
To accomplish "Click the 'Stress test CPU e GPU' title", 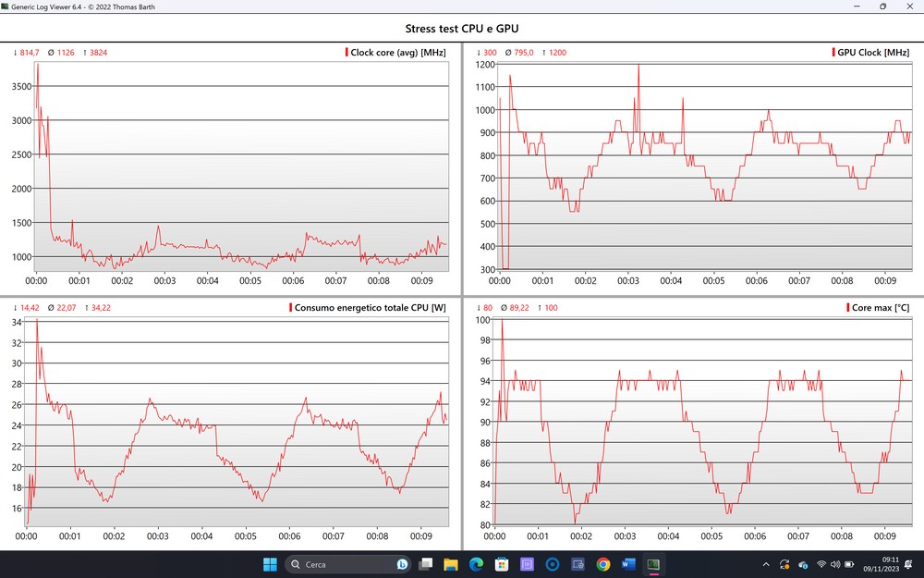I will click(x=462, y=29).
